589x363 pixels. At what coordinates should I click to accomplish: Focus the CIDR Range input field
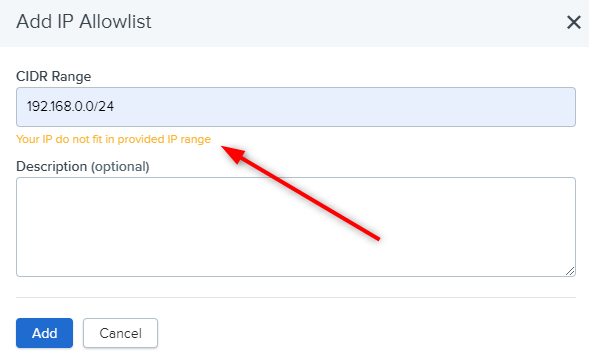pos(296,107)
